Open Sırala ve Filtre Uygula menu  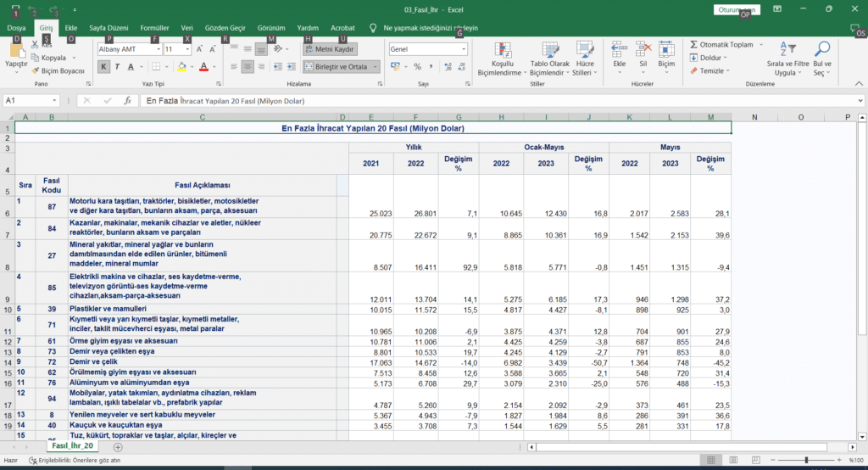[787, 59]
